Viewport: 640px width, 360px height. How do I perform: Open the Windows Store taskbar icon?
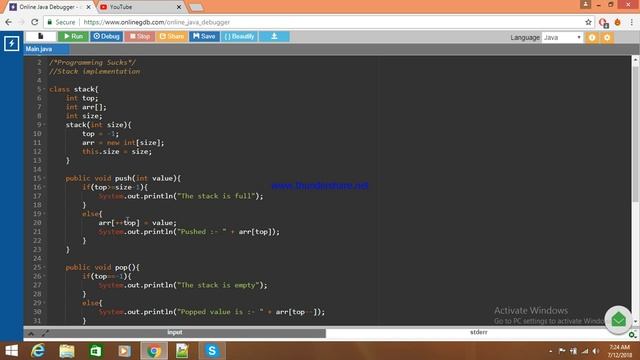pos(96,351)
